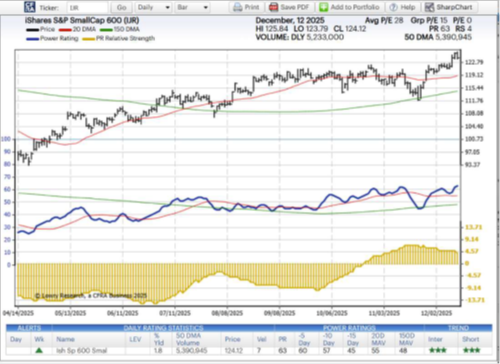The image size is (500, 364).
Task: Click the iShares S&P SmallCap 600 title
Action: click(x=82, y=20)
